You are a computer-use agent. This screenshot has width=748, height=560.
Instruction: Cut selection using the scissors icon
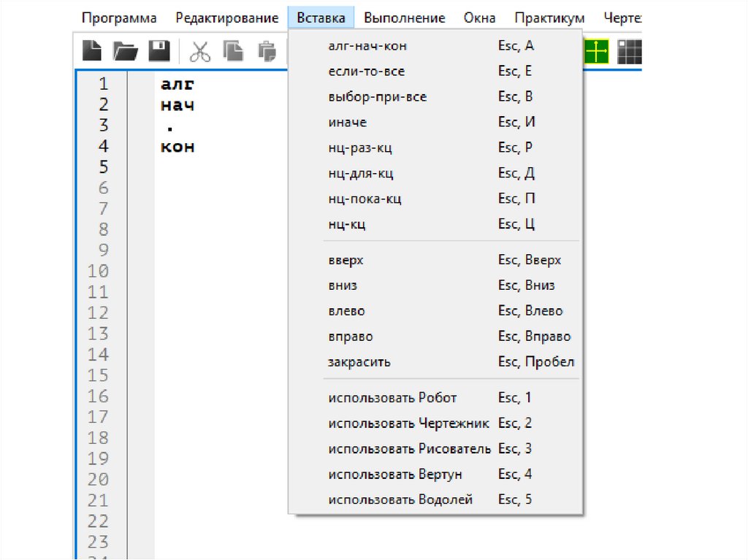[199, 51]
